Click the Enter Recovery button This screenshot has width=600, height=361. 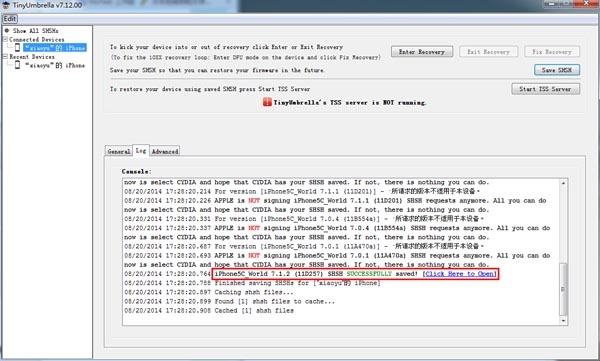tap(422, 52)
